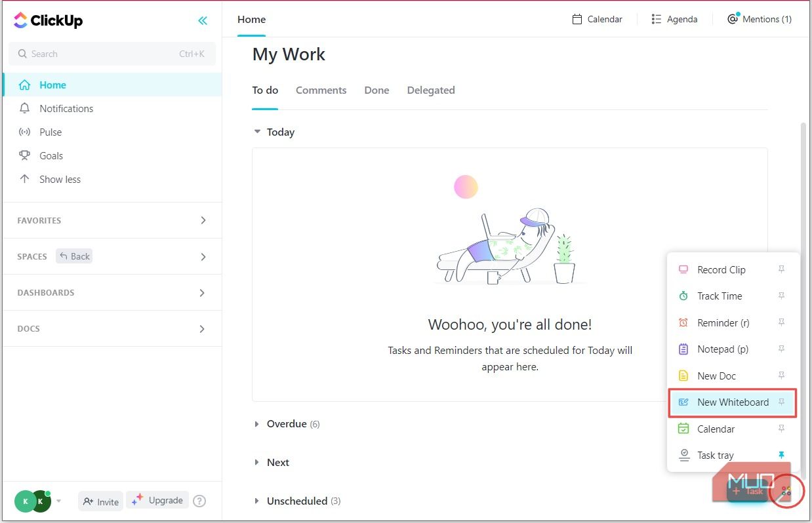The height and width of the screenshot is (523, 812).
Task: Pin the New Doc item
Action: click(781, 376)
